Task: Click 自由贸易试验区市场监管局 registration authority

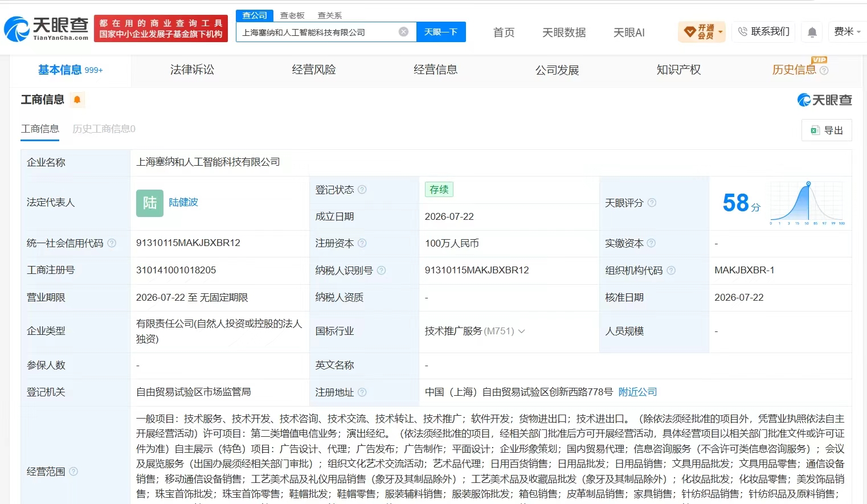Action: (x=194, y=392)
